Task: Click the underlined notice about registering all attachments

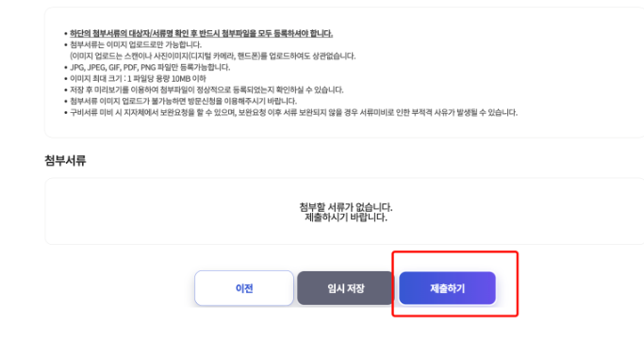Action: (201, 33)
